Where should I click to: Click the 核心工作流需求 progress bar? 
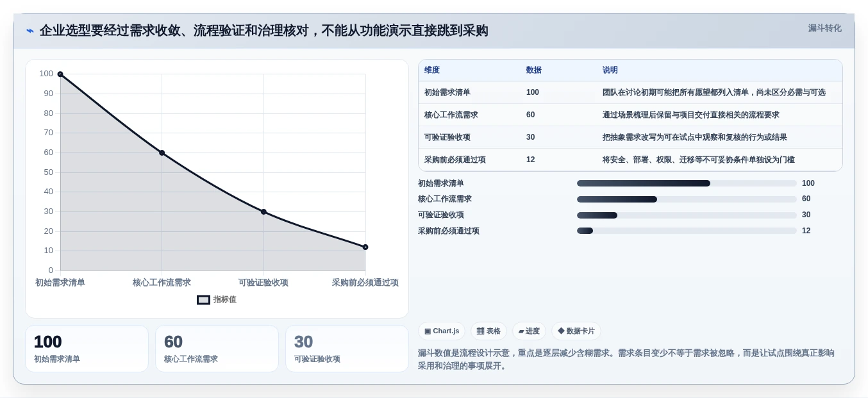click(x=687, y=199)
